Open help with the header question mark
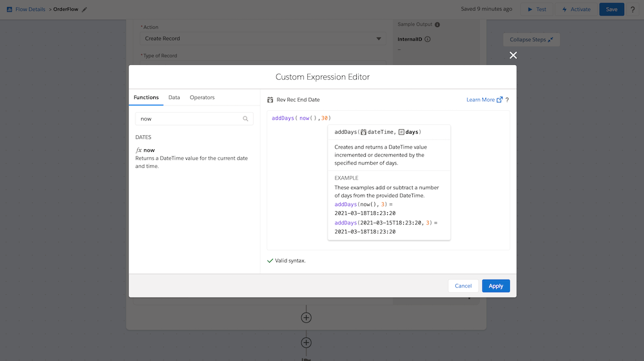The height and width of the screenshot is (361, 644). [x=632, y=9]
